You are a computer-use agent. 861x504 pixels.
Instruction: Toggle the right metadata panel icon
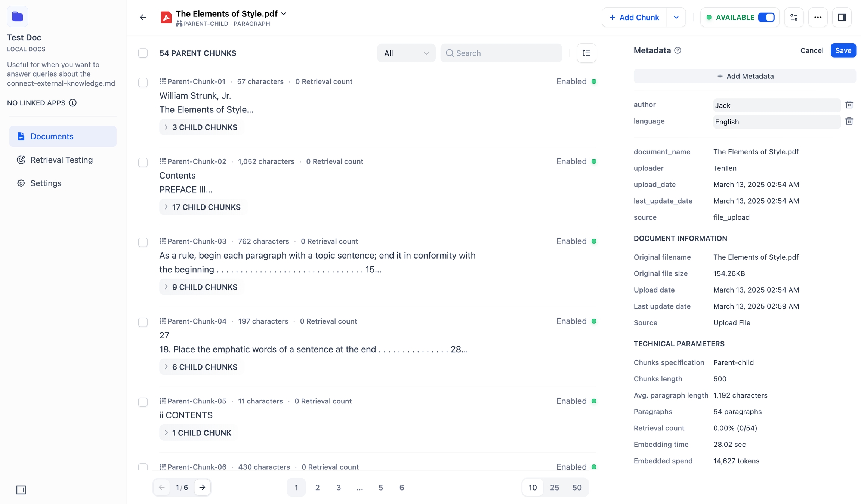[x=842, y=17]
